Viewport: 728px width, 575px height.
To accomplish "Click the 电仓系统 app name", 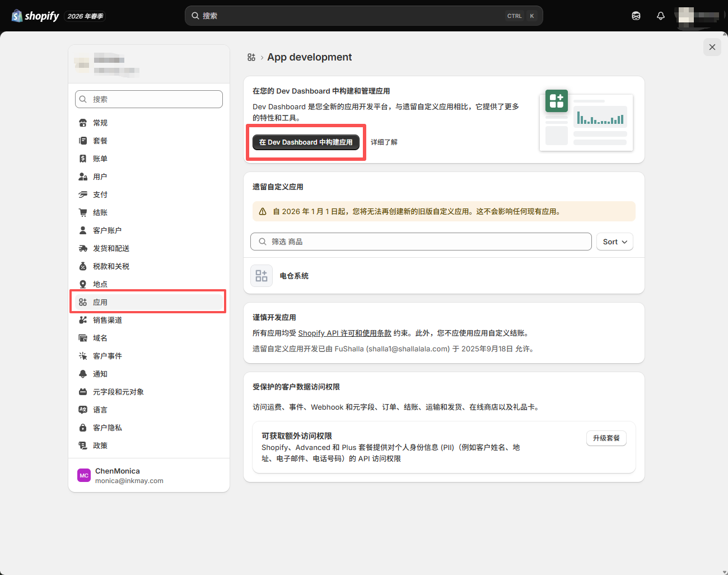I will click(x=294, y=276).
